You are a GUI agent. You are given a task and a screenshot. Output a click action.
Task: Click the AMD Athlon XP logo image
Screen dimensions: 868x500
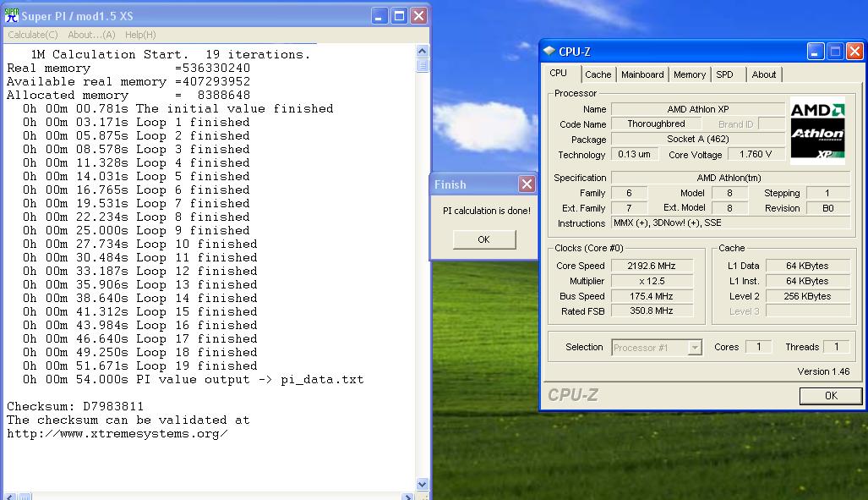(817, 131)
